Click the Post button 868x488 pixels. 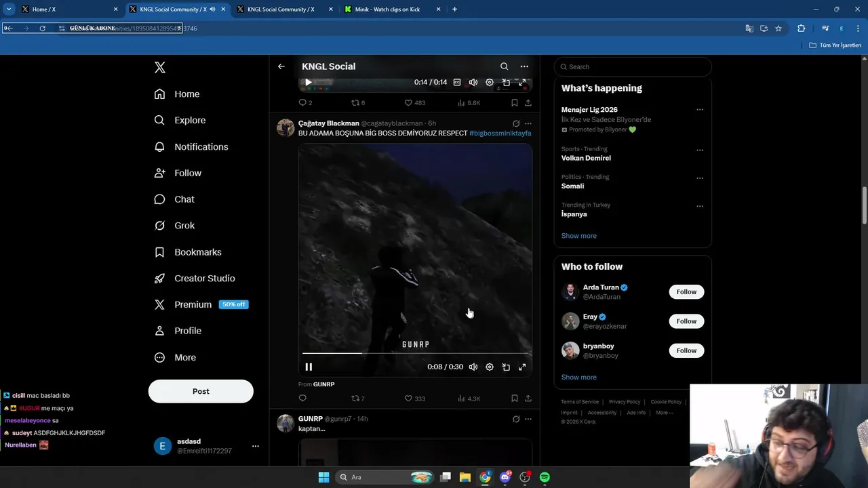pos(201,391)
